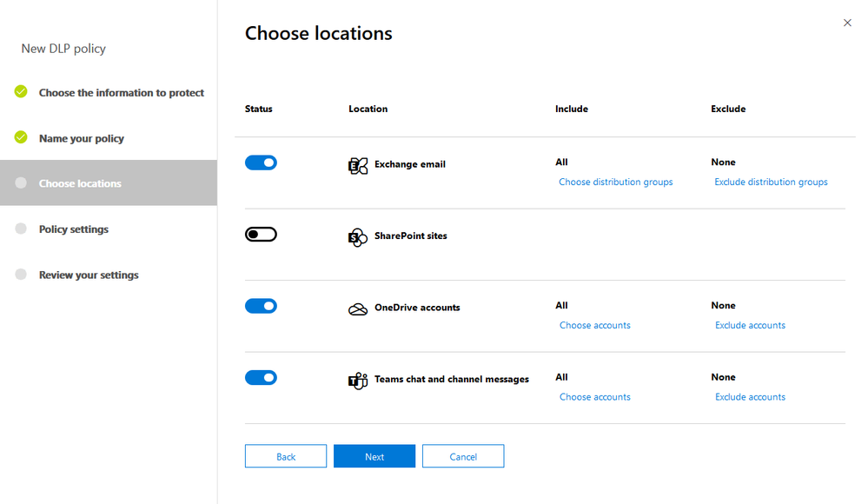Click the Cancel button
868x504 pixels.
[x=463, y=456]
